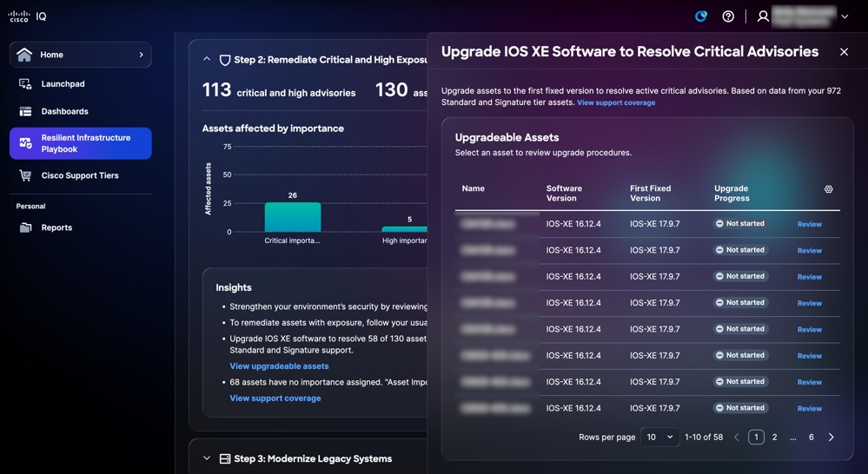
Task: Close the Upgrade IOS XE panel
Action: point(844,52)
